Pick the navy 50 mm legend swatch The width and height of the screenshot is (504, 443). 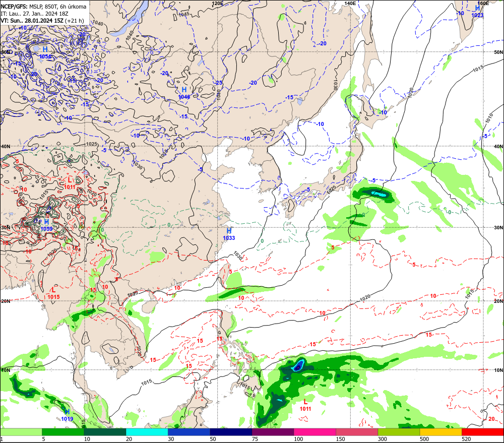click(x=231, y=432)
